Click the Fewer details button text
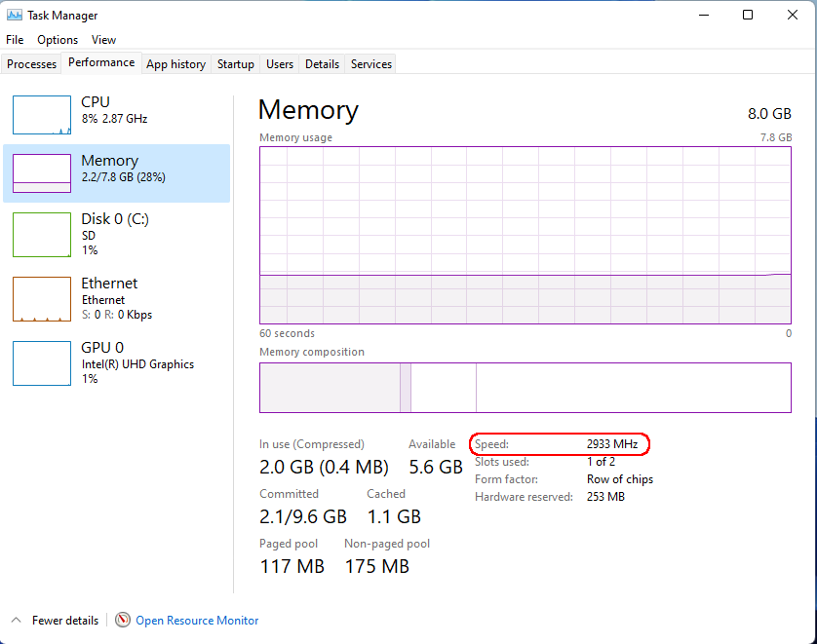817x644 pixels. [x=65, y=620]
